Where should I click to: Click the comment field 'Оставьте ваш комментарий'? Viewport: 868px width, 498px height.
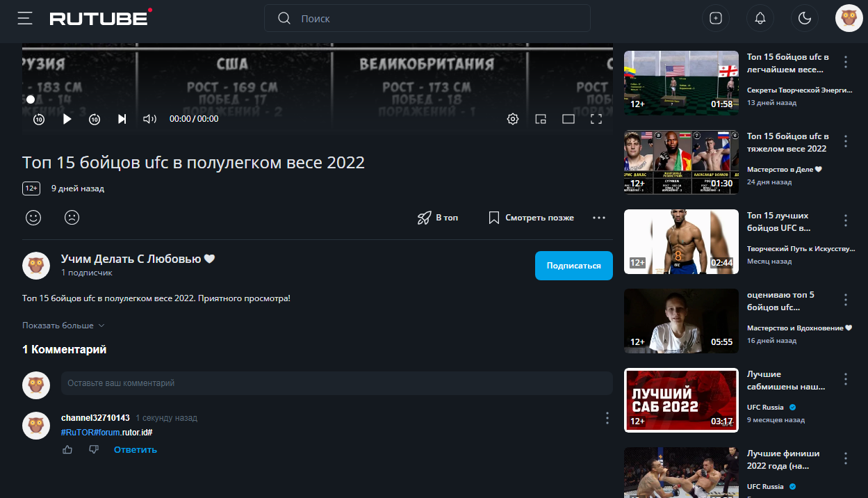coord(337,383)
